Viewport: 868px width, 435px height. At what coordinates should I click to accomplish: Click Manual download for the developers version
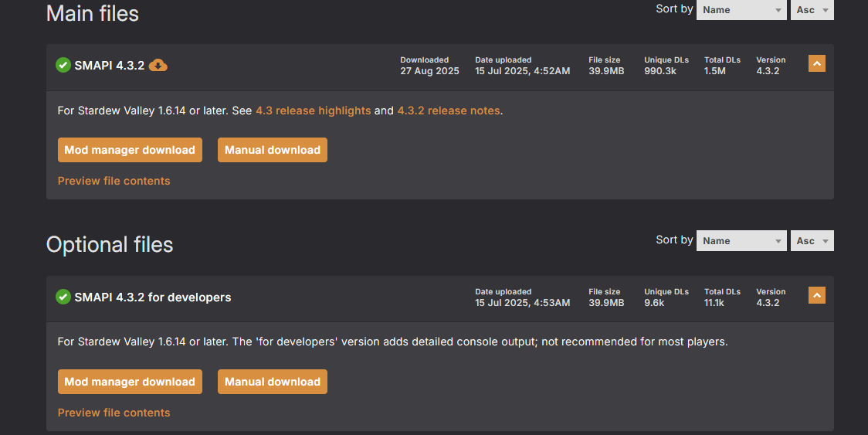[x=273, y=382]
